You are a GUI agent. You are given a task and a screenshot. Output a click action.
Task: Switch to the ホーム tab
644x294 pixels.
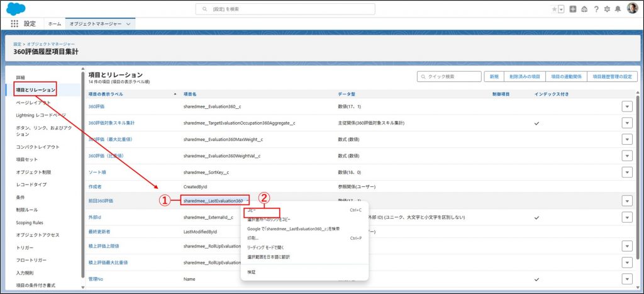pos(55,23)
